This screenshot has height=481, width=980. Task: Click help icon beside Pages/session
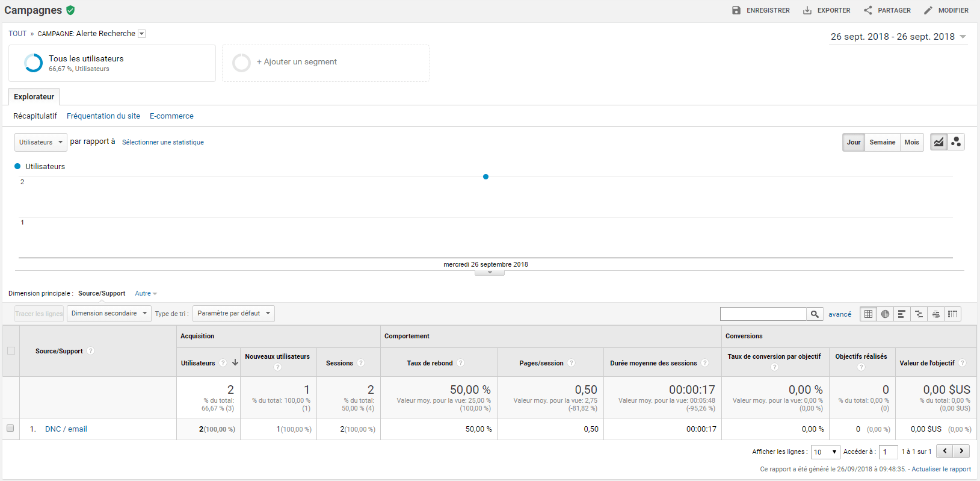(572, 363)
